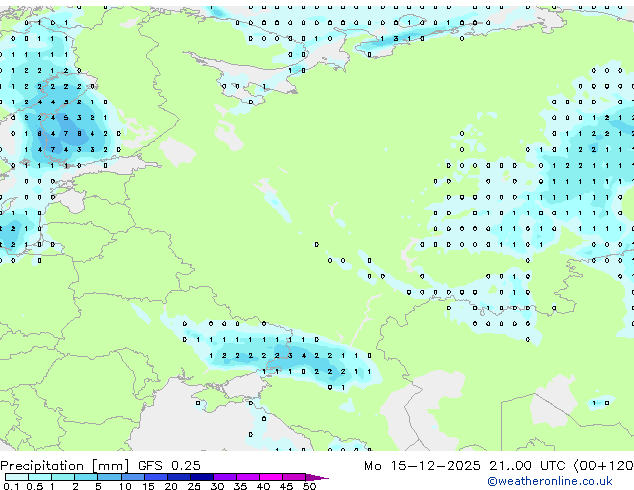Screen dimensions: 634x490
Task: Click the 45–50 mm magenta legend box
Action: (294, 477)
